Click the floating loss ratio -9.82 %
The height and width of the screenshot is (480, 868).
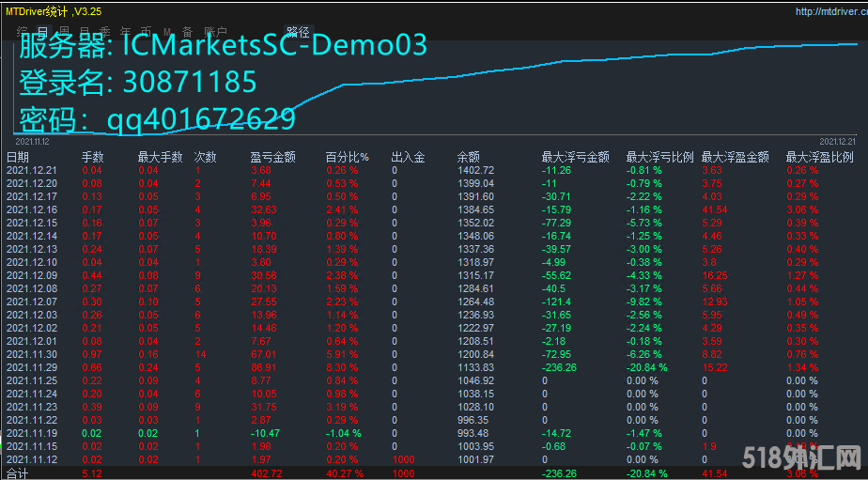click(x=643, y=302)
